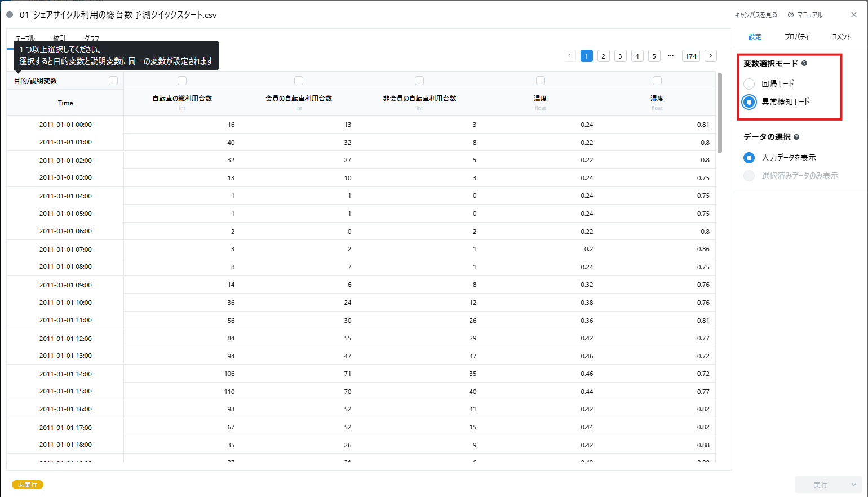Click the gray status dot beside file name
Image resolution: width=868 pixels, height=497 pixels.
[x=10, y=15]
